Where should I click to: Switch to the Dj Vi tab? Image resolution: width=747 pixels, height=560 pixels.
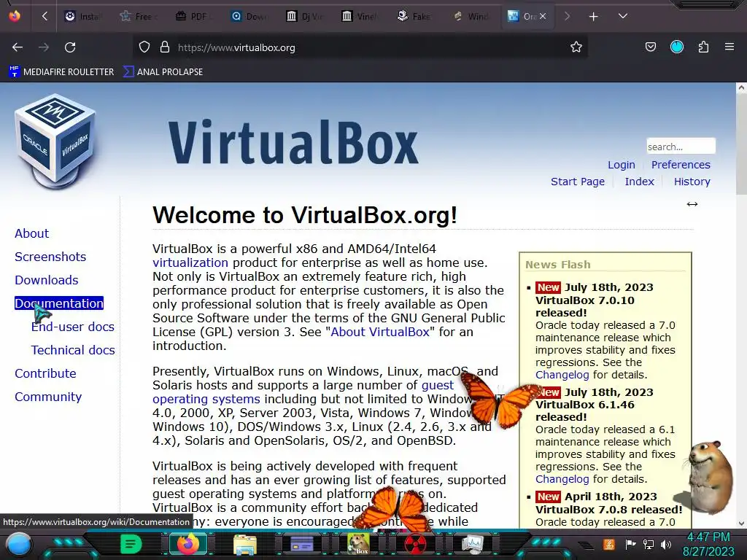pos(303,17)
